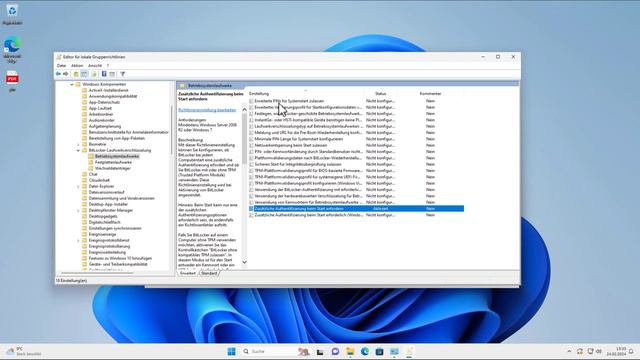Go forward with the toolbar Forward arrow
This screenshot has height=360, width=640.
click(65, 74)
